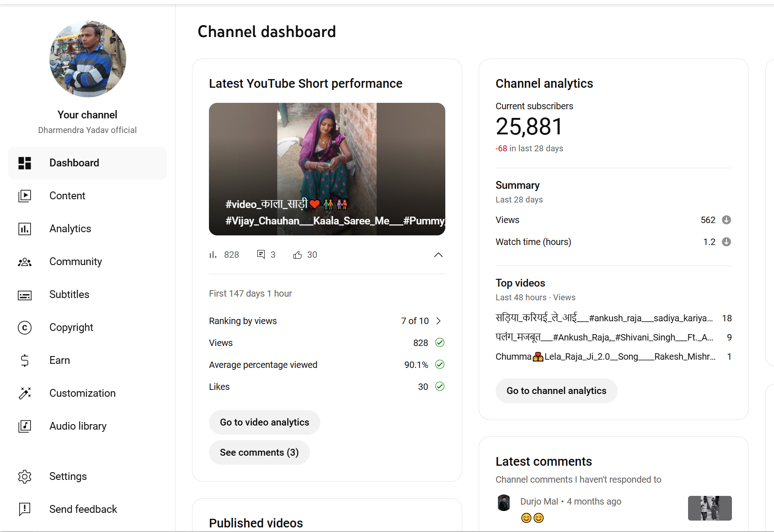This screenshot has width=774, height=532.
Task: Click the green check icon beside Views 828
Action: 440,342
